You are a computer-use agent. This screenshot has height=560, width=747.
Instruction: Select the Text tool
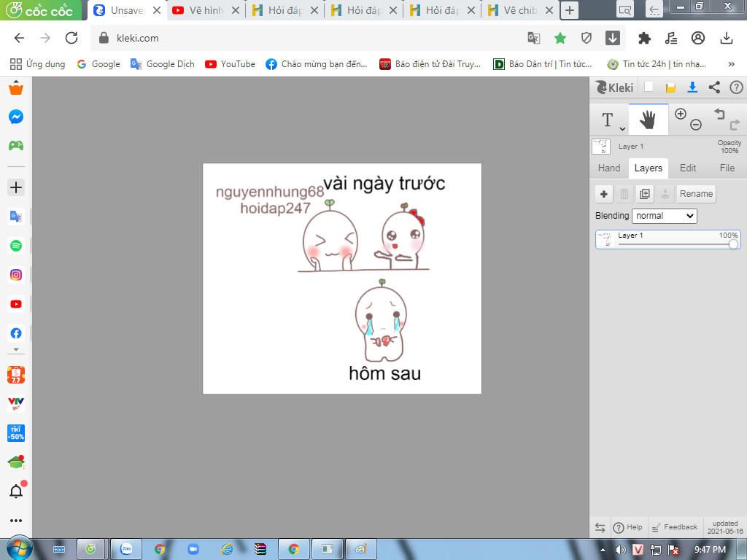[608, 120]
